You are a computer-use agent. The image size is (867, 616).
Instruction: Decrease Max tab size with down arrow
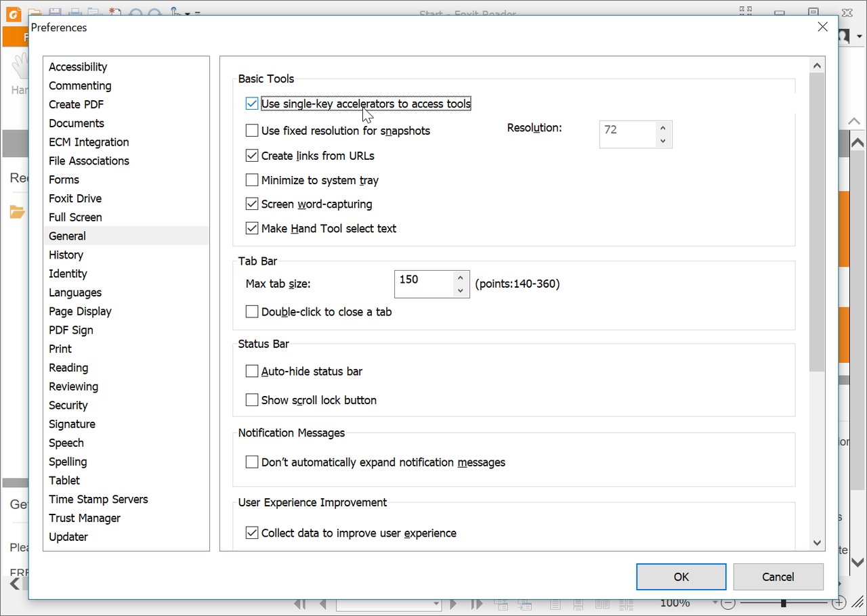click(461, 291)
